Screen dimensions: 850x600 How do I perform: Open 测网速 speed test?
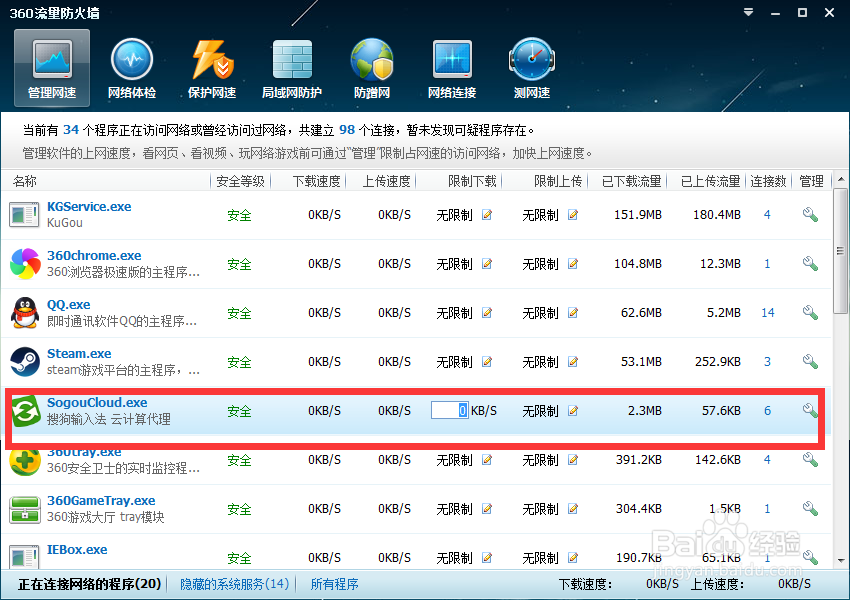point(532,69)
